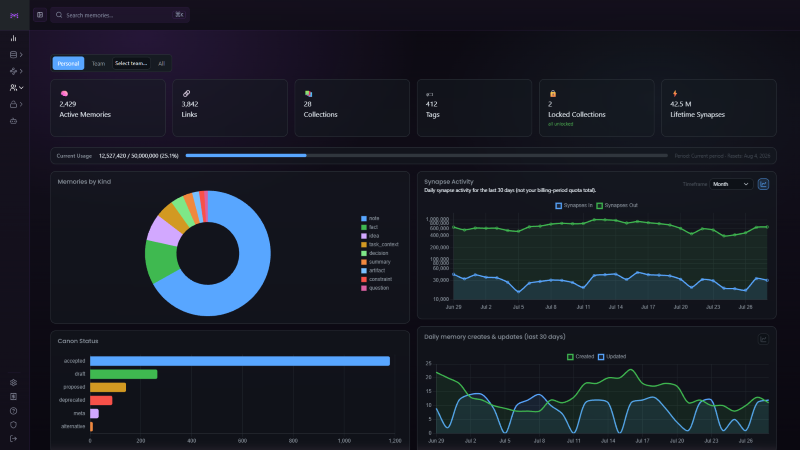Click the Search memories input field

tap(120, 15)
